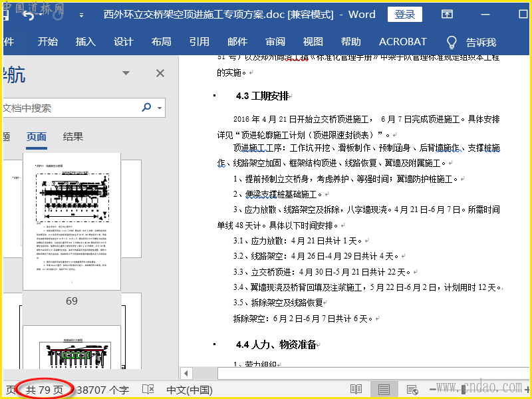Switch to Web Layout view icon
The image size is (532, 399).
click(412, 390)
